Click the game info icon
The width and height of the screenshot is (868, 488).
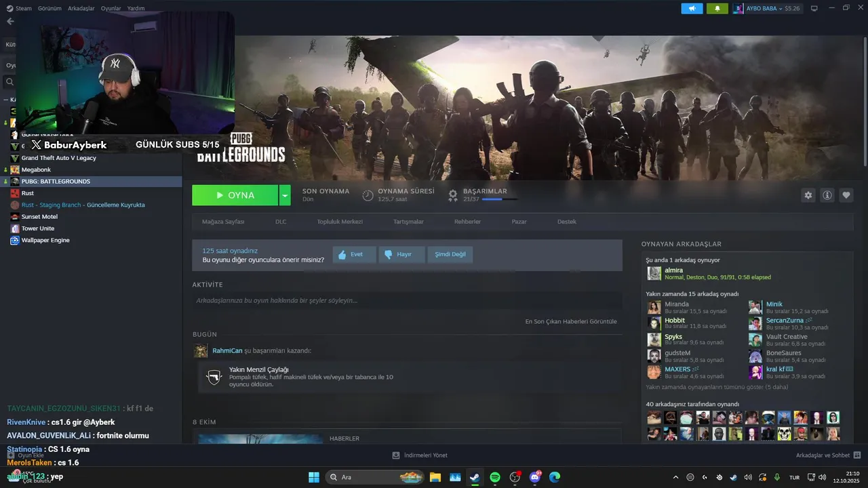827,195
